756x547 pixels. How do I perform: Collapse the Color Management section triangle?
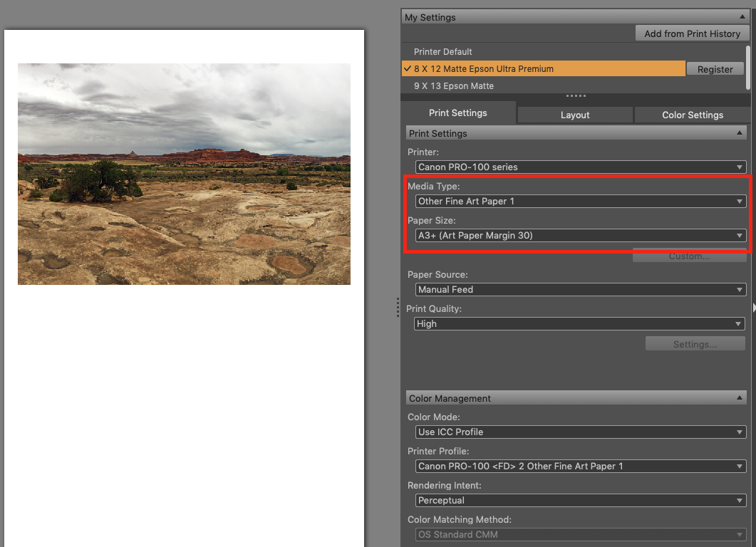(740, 398)
